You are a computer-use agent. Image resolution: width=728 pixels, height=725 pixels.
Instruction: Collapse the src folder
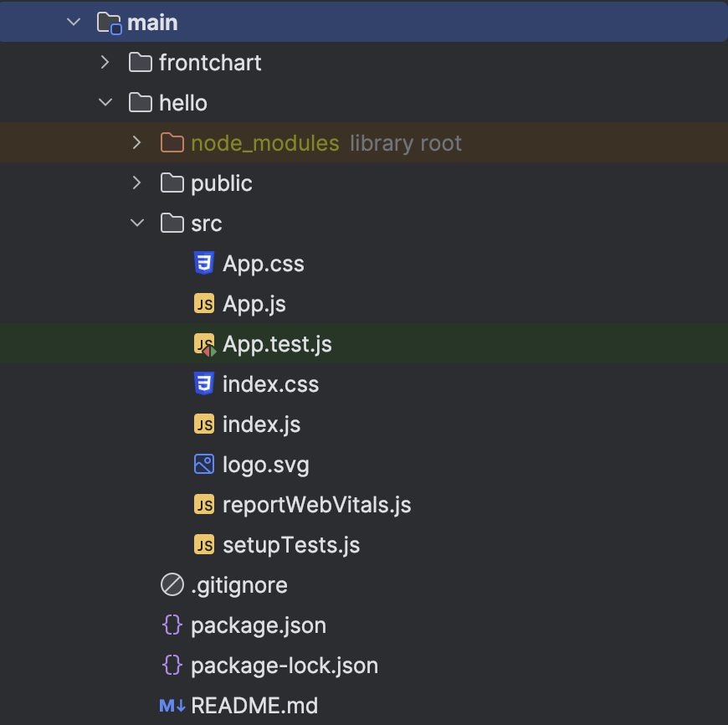pos(137,224)
